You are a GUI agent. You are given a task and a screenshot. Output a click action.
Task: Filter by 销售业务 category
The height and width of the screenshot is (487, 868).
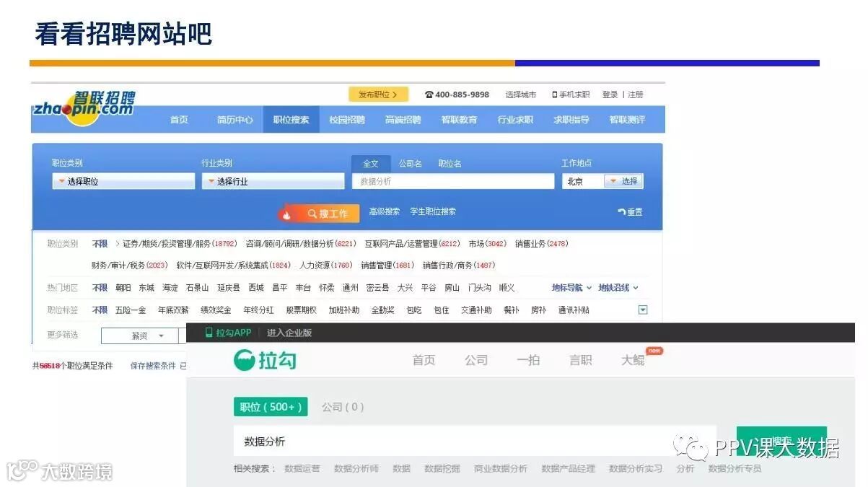pos(541,244)
